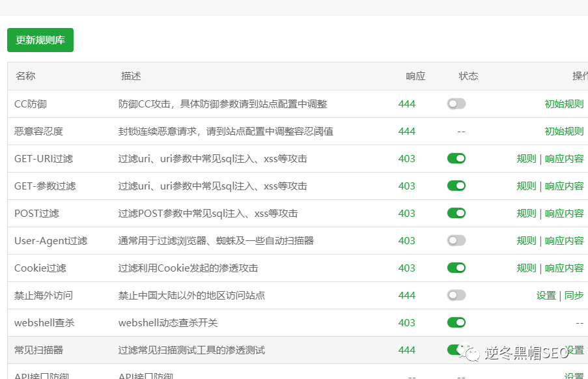Turn off Cookie过滤 protection
Screen dimensions: 588x379
pos(456,268)
